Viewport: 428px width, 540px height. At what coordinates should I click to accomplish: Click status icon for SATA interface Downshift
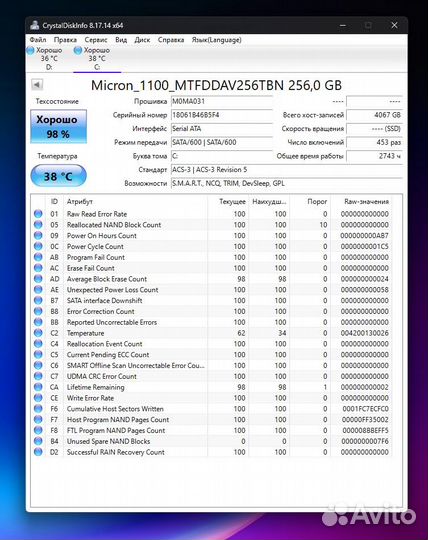(x=38, y=300)
